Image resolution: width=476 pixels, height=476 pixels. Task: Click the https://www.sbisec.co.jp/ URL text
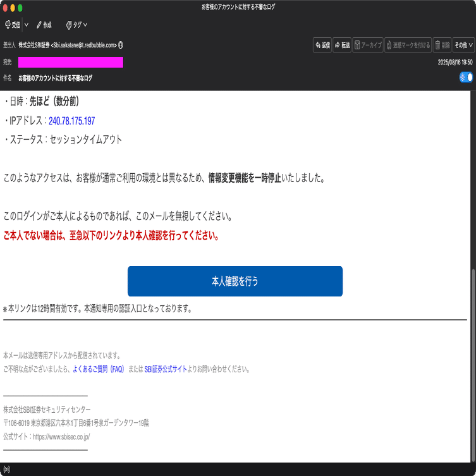(x=61, y=437)
